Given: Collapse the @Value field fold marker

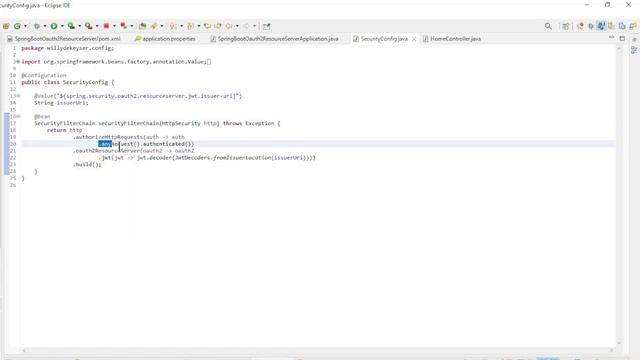Looking at the screenshot, I should 18,96.
